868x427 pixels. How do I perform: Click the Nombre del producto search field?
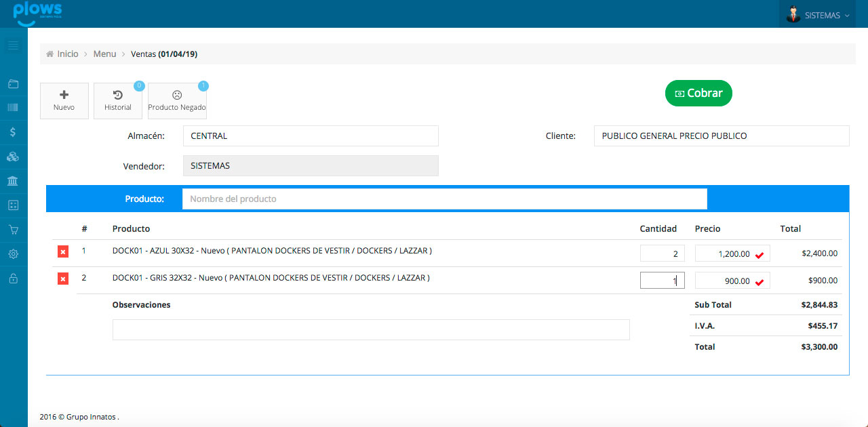444,199
